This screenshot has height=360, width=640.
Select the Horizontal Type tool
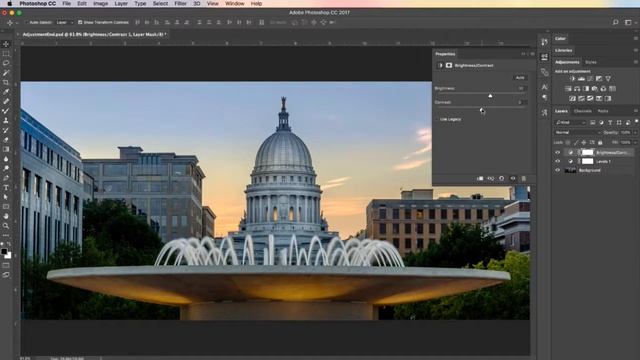[x=6, y=188]
